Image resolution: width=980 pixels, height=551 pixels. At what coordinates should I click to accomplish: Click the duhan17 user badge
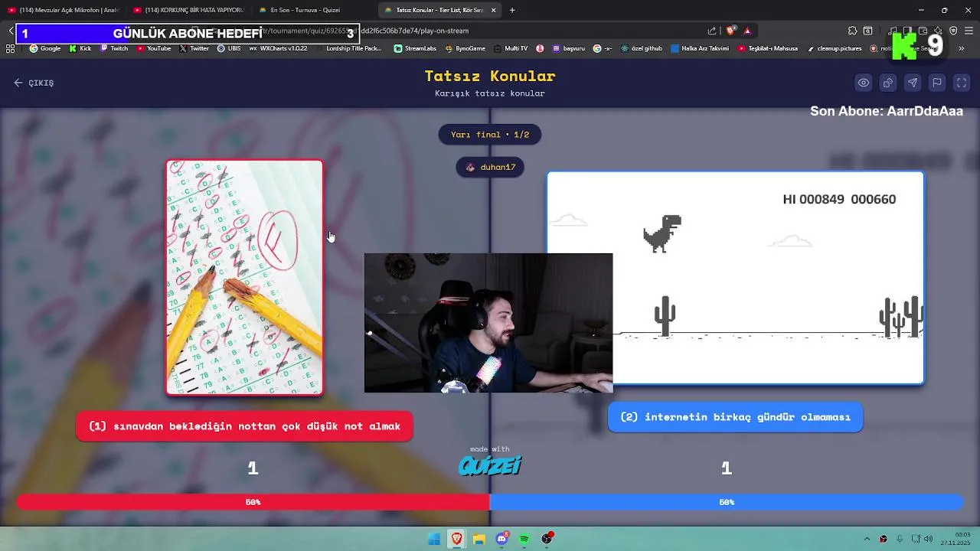(490, 167)
